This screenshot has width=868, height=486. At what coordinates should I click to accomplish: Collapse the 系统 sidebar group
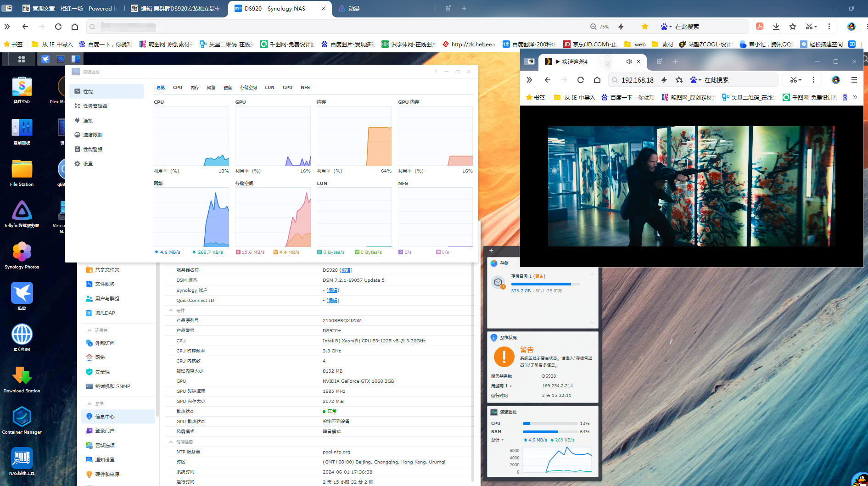point(89,404)
